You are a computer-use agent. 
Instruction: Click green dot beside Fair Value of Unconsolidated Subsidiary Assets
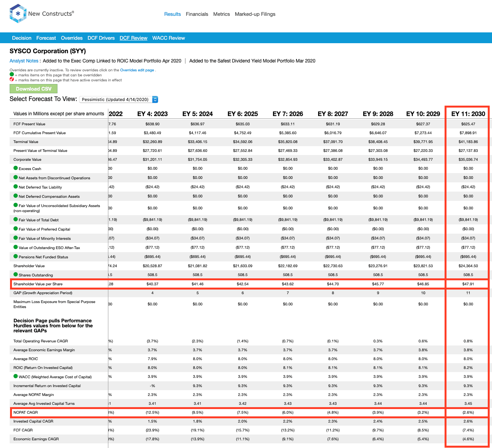pos(16,205)
